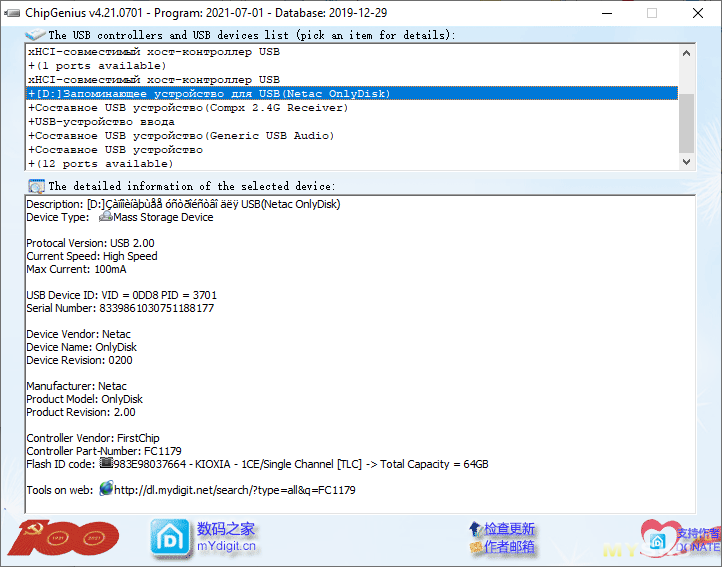
Task: Click the Serial Number line in details
Action: coord(120,309)
